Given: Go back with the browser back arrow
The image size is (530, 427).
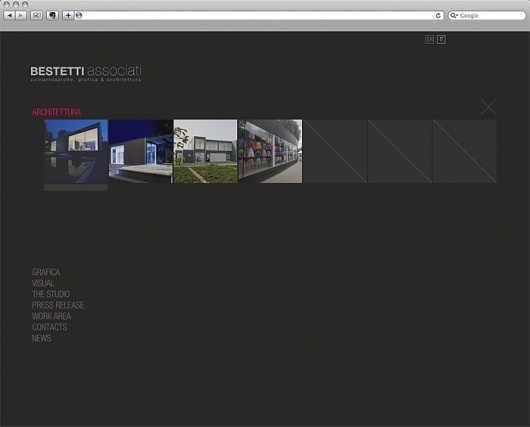Looking at the screenshot, I should tap(9, 15).
